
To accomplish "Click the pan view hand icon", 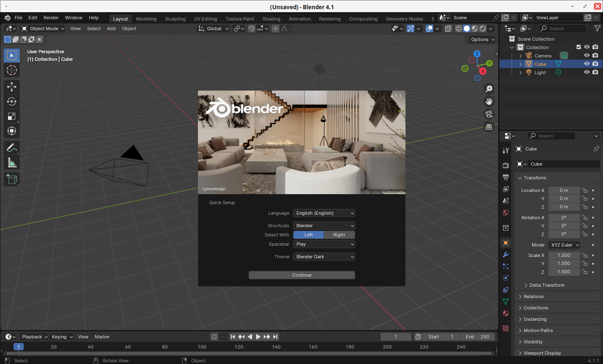I will [x=489, y=101].
